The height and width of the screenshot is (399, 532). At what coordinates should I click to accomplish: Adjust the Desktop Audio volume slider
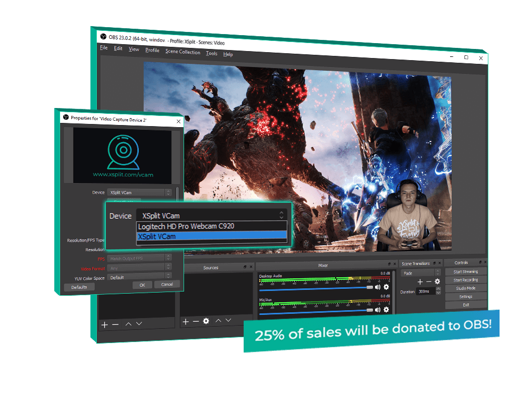click(316, 289)
